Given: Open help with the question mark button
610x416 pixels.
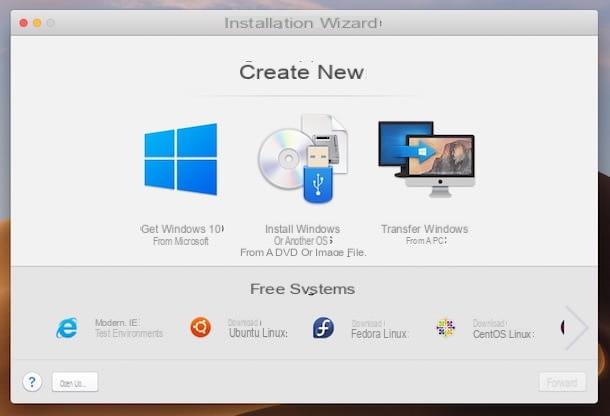Looking at the screenshot, I should point(32,382).
